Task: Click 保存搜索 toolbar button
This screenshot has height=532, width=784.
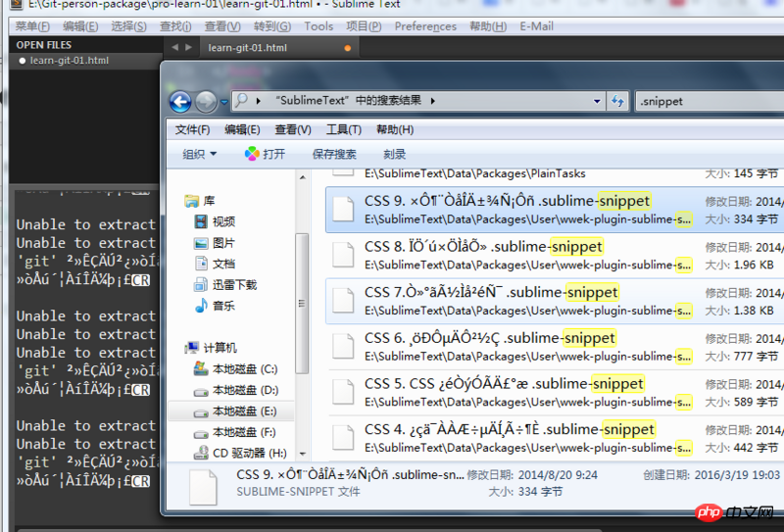Action: 334,154
